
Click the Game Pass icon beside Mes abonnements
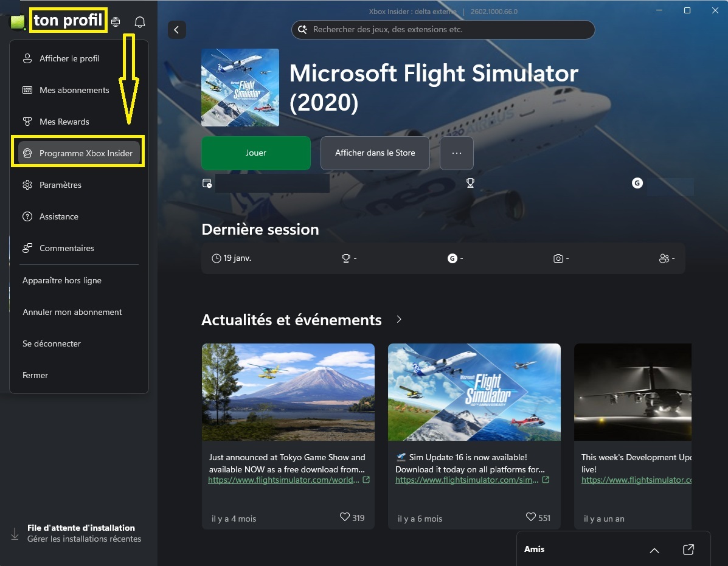[27, 90]
